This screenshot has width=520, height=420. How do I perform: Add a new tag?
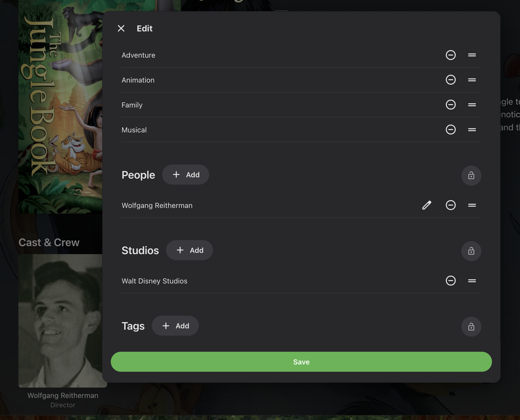point(175,326)
